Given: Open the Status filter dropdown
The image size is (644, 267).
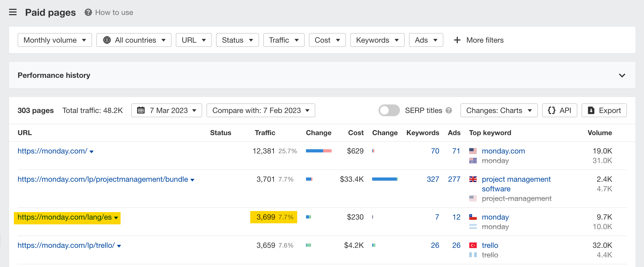Looking at the screenshot, I should point(237,40).
